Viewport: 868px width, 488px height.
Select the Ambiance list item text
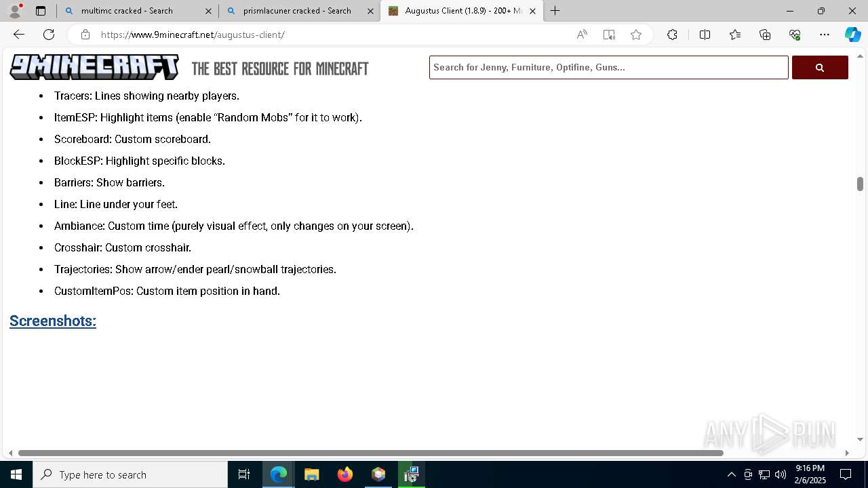point(234,226)
